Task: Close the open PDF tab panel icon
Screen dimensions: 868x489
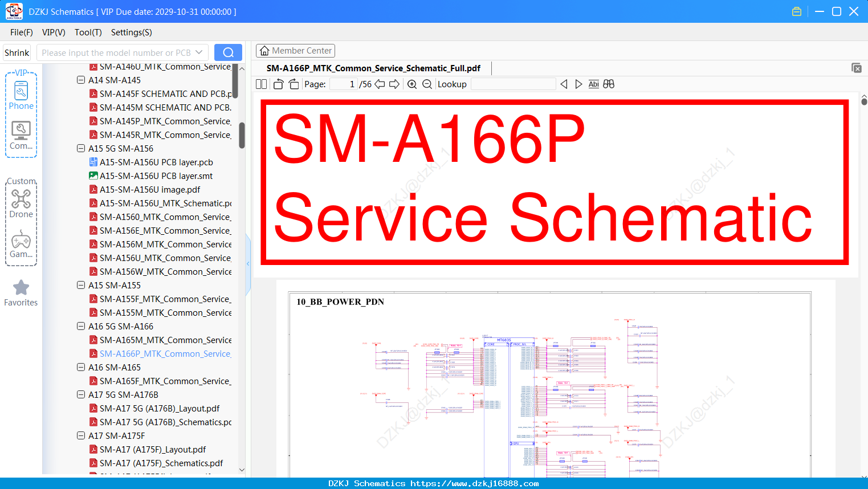Action: pyautogui.click(x=857, y=68)
